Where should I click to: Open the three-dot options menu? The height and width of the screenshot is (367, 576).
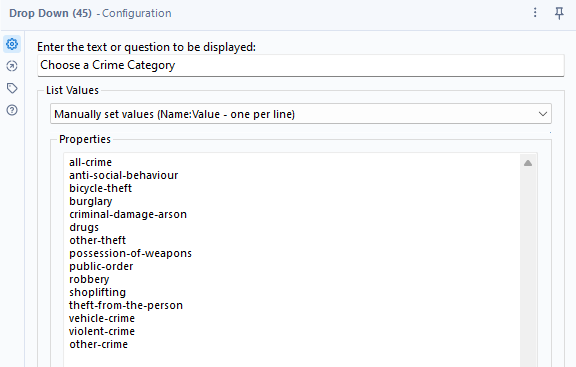(535, 13)
